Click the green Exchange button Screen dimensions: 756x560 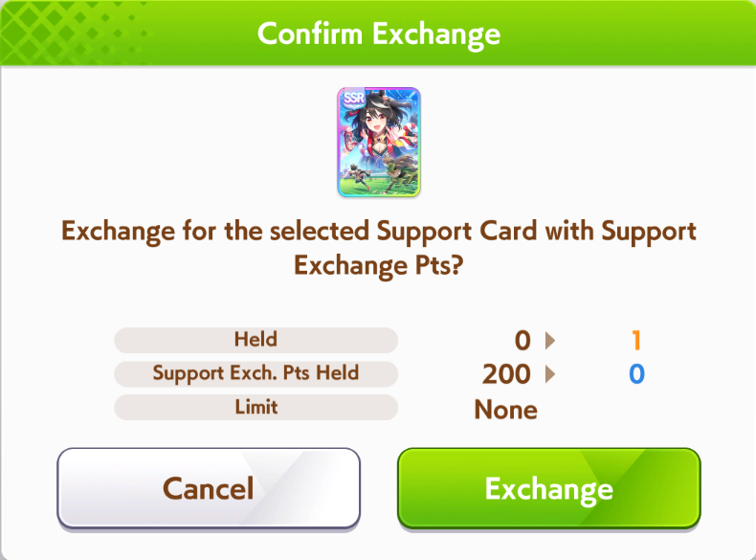click(x=548, y=488)
